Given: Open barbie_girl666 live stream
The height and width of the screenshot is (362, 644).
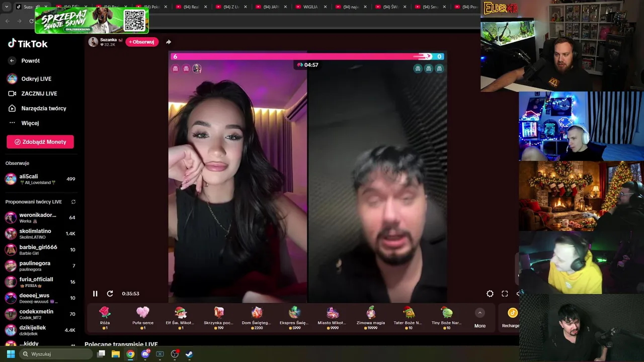Looking at the screenshot, I should tap(40, 250).
